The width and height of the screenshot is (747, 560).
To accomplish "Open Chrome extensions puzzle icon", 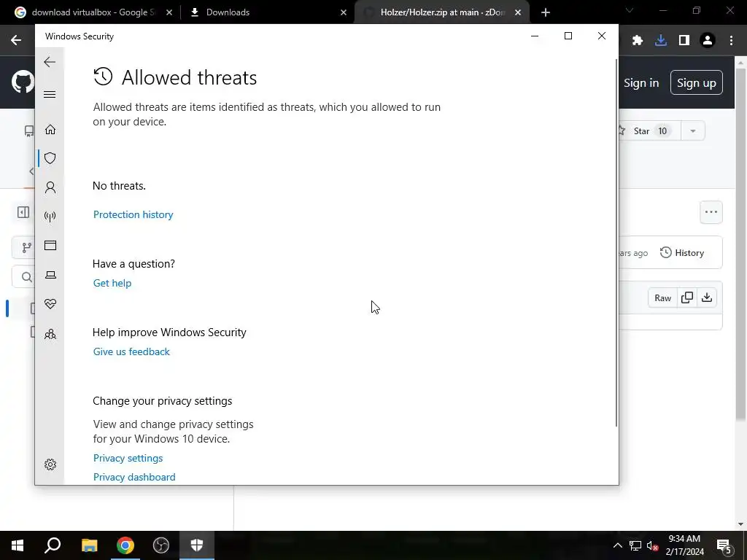I will [x=638, y=41].
